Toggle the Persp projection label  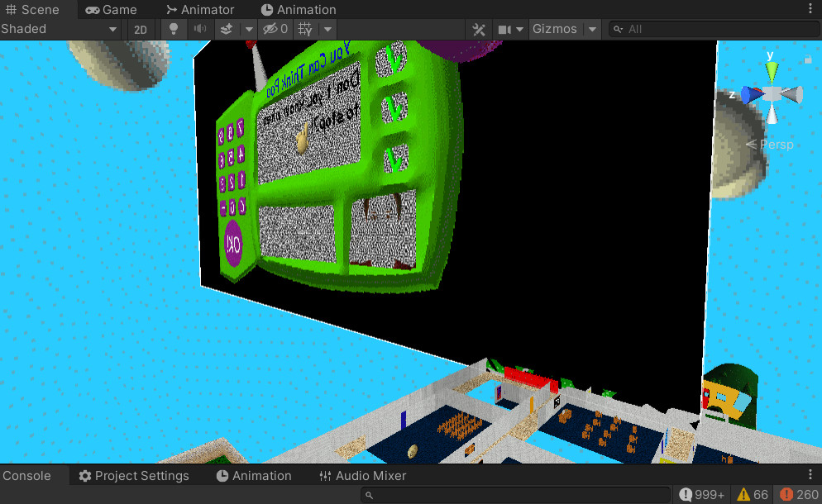coord(770,145)
